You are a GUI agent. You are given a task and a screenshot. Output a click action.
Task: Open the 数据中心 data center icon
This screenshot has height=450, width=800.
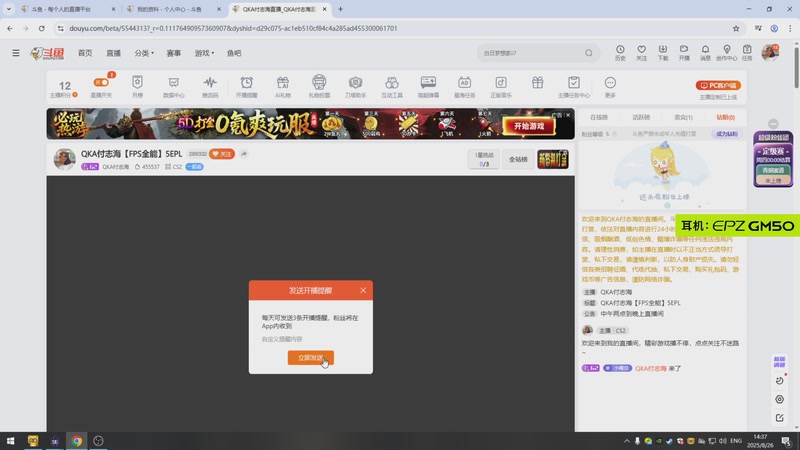pyautogui.click(x=173, y=82)
